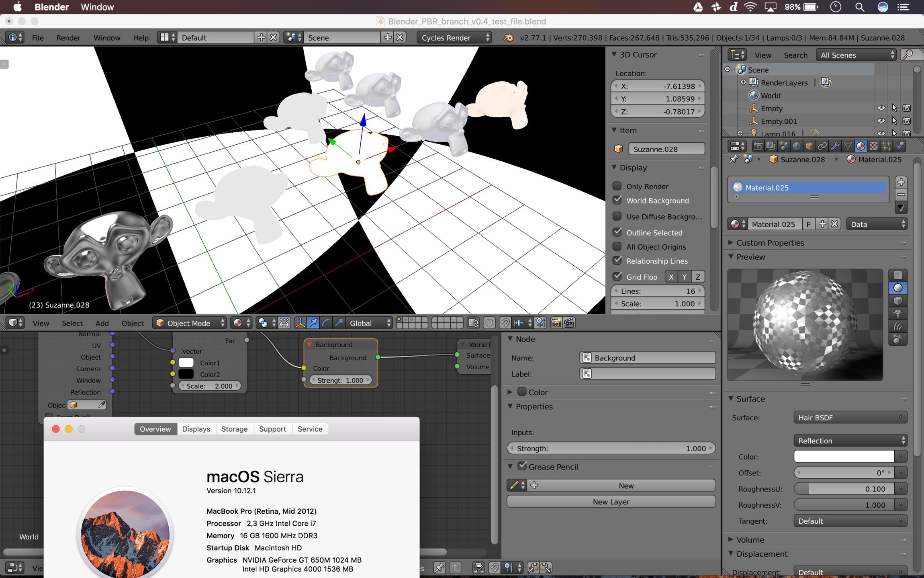Uncheck Relationship Lines checkbox
The height and width of the screenshot is (578, 924).
(x=617, y=260)
